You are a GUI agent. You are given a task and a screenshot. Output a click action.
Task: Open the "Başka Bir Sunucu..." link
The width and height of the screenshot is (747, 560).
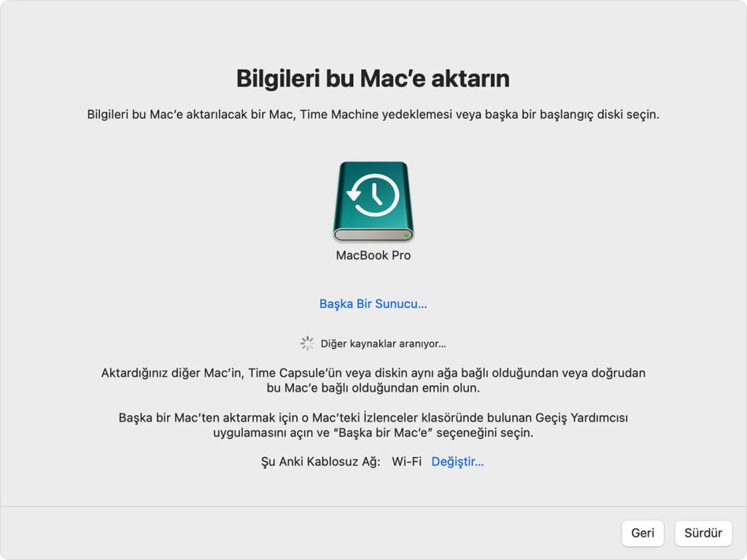click(x=373, y=304)
